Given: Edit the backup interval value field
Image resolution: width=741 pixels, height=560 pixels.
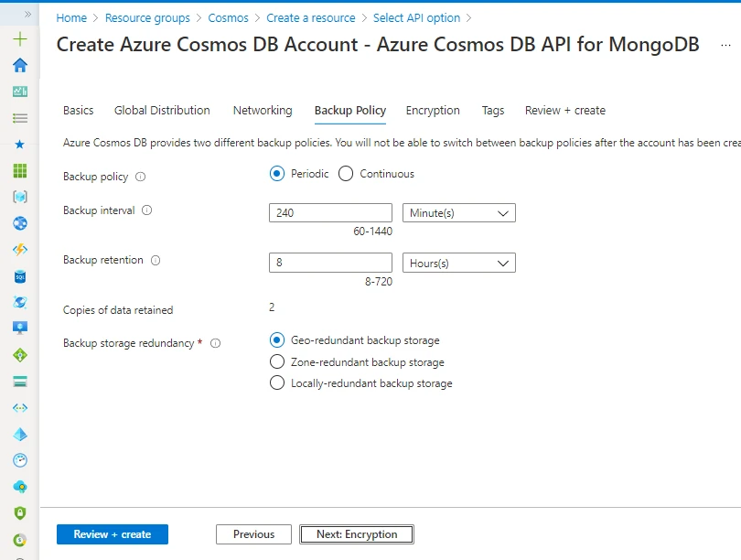Looking at the screenshot, I should coord(329,212).
